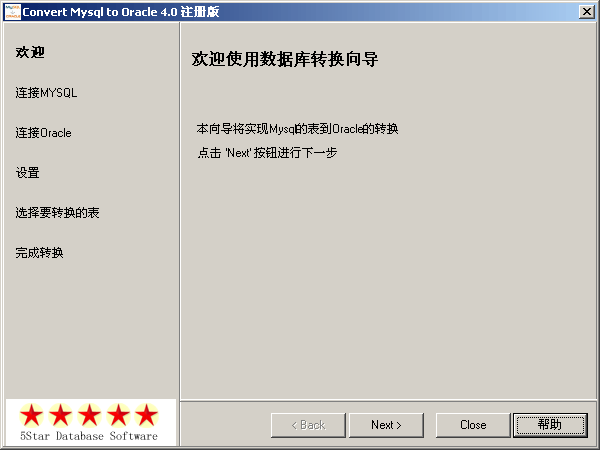Close the window with the X button
The image size is (600, 450).
tap(587, 12)
